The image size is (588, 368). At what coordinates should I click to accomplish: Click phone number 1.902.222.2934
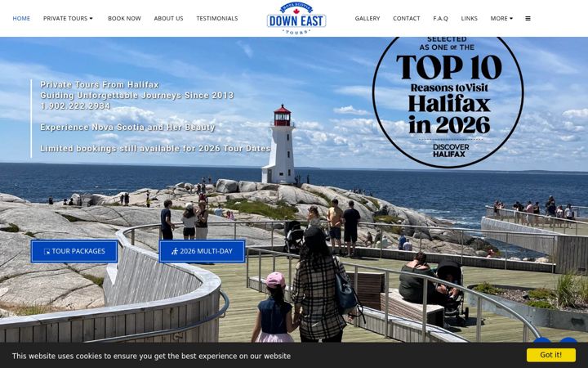click(x=75, y=105)
